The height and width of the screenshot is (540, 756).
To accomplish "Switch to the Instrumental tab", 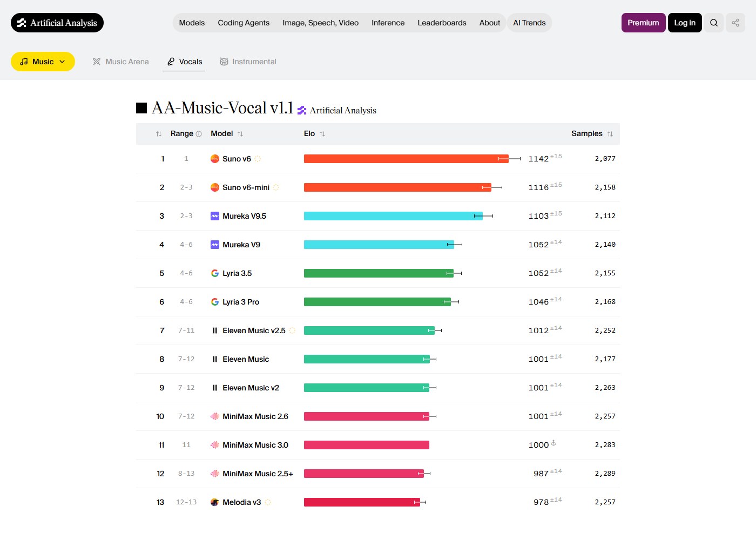I will (248, 62).
